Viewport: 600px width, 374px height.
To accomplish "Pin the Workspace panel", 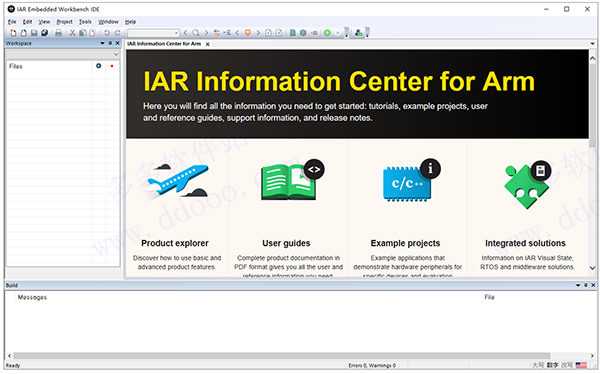I will click(x=110, y=43).
